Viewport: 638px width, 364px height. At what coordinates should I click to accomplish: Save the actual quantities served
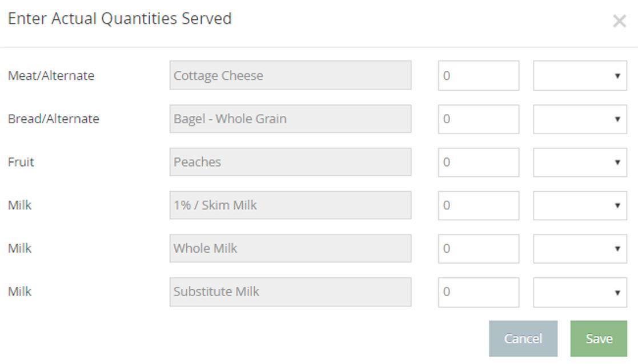tap(599, 339)
